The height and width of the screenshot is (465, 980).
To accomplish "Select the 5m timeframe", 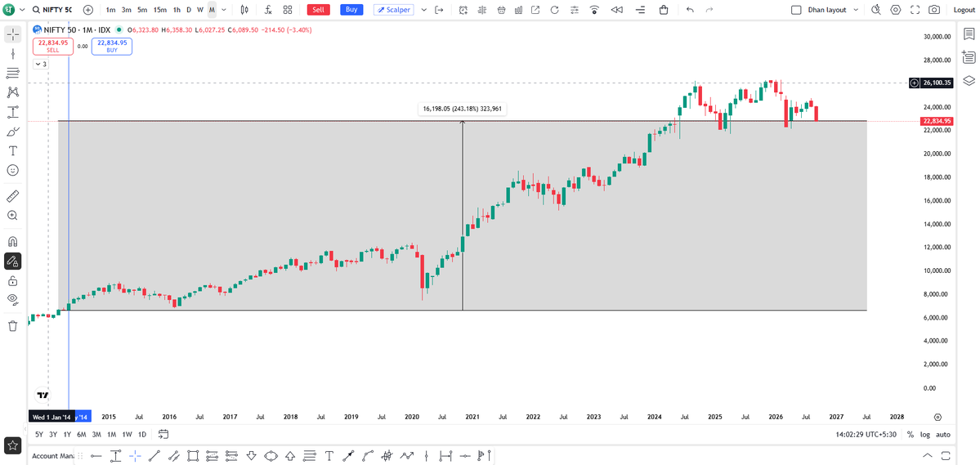I will coord(142,10).
